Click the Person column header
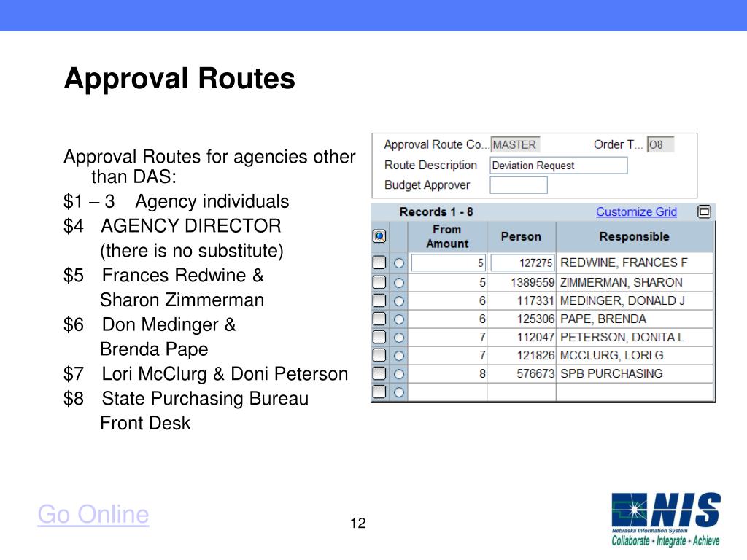The height and width of the screenshot is (560, 747). point(521,236)
